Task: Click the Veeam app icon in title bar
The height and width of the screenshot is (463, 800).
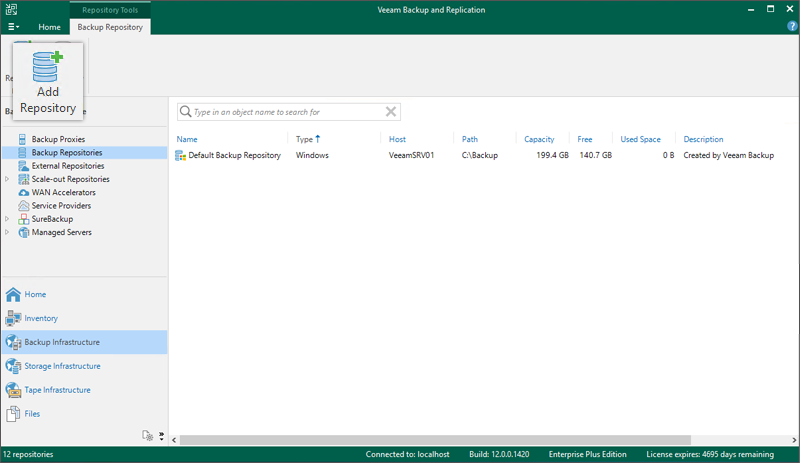Action: coord(11,9)
